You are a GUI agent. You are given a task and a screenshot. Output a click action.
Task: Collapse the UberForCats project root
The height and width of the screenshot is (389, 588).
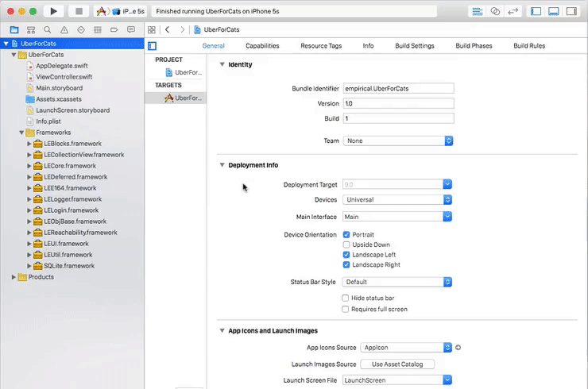tap(6, 44)
